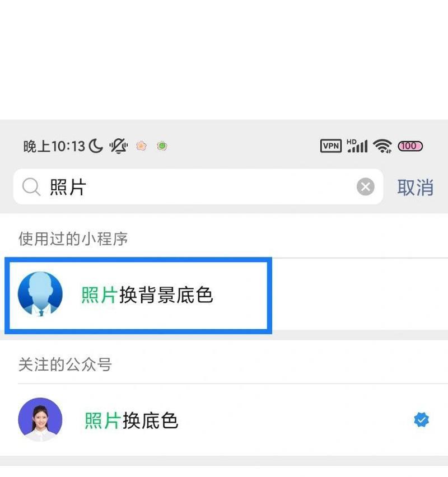Image resolution: width=448 pixels, height=477 pixels.
Task: Tap the Wi-Fi status icon
Action: [382, 146]
